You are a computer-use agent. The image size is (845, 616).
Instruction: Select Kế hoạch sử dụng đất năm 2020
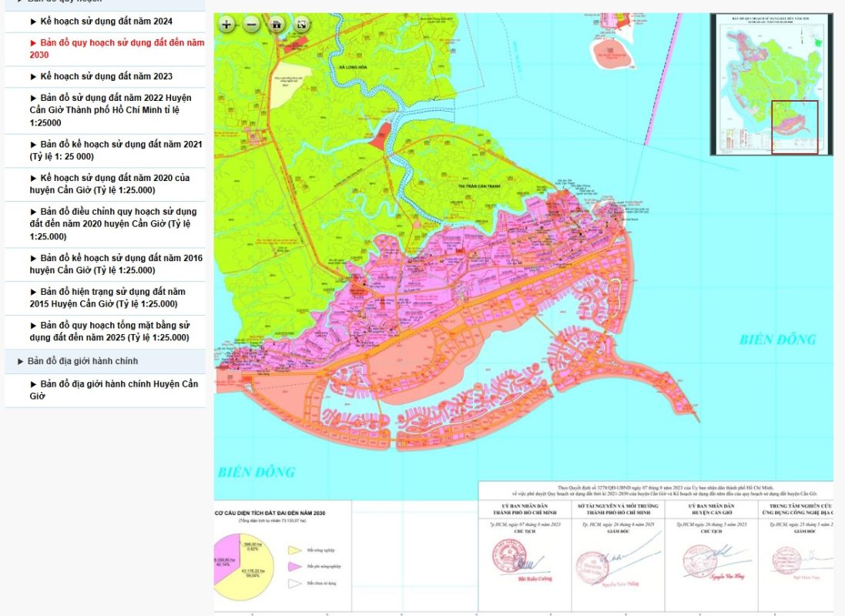click(109, 184)
